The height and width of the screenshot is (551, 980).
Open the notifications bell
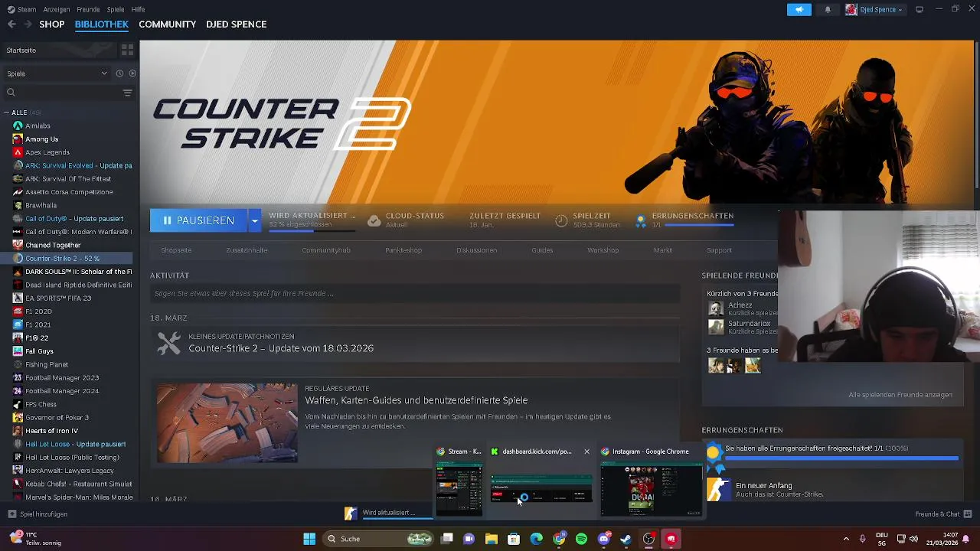click(x=828, y=9)
